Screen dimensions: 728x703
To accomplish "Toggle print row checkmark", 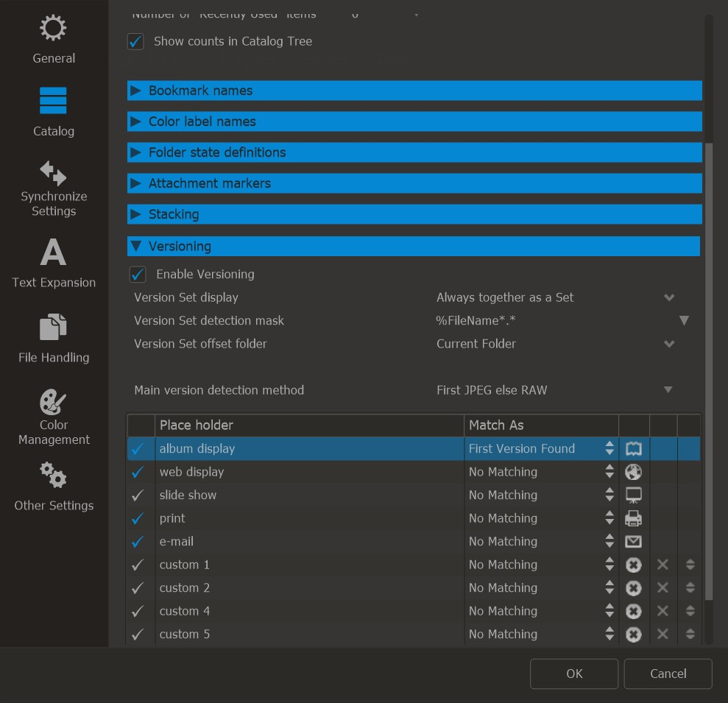I will pos(138,519).
